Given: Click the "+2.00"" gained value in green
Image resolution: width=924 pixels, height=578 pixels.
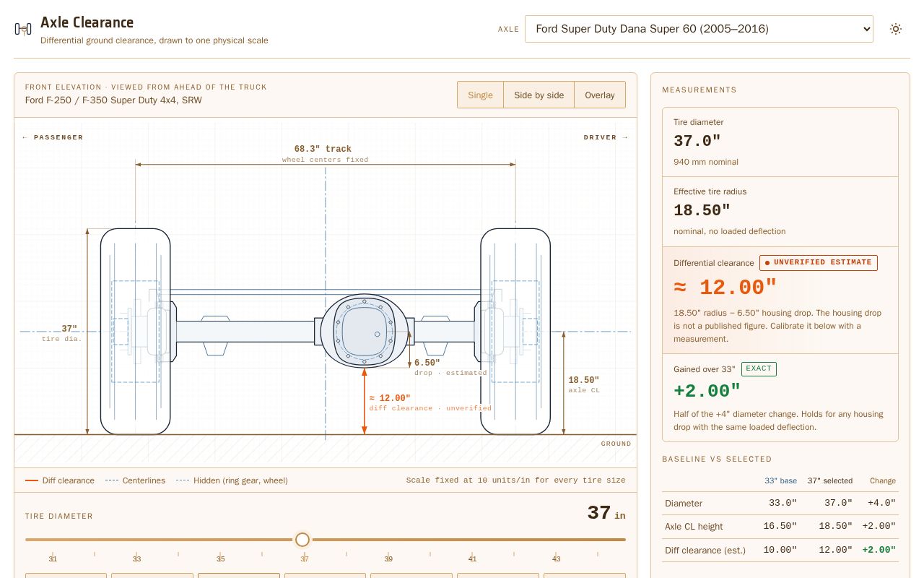Looking at the screenshot, I should [x=707, y=391].
